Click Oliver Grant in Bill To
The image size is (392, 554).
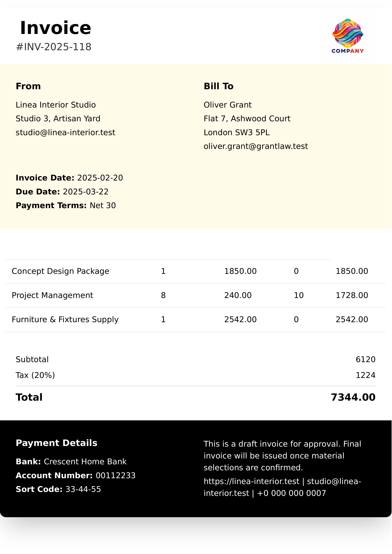click(x=227, y=105)
